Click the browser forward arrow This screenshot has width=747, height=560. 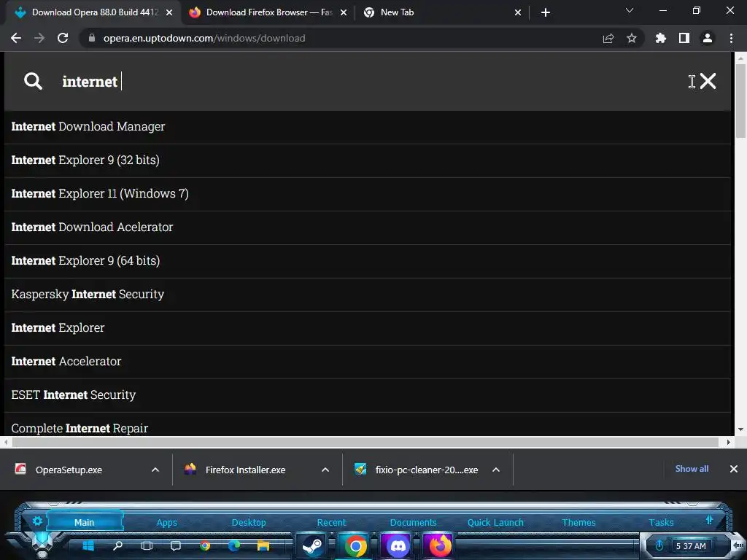[x=39, y=38]
